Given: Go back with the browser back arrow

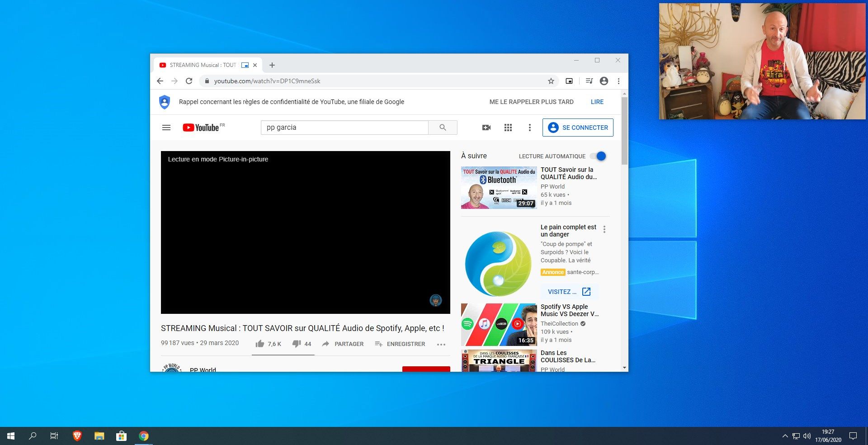Looking at the screenshot, I should [160, 81].
